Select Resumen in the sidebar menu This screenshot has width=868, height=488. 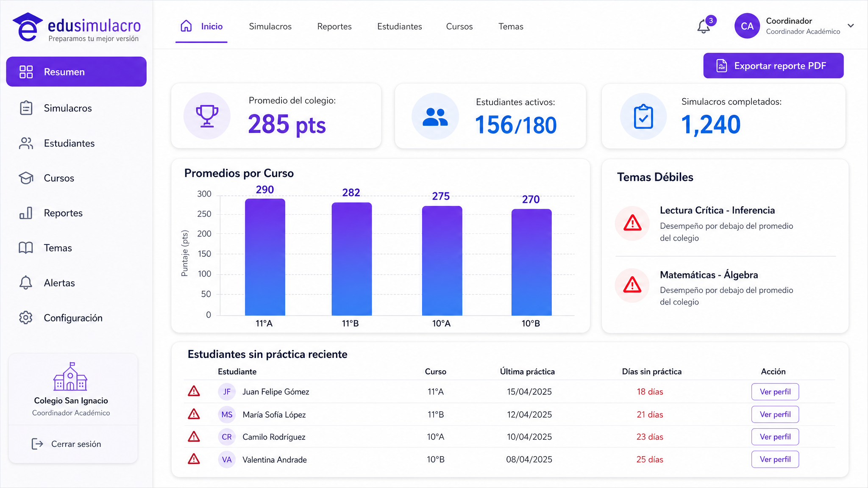(76, 72)
